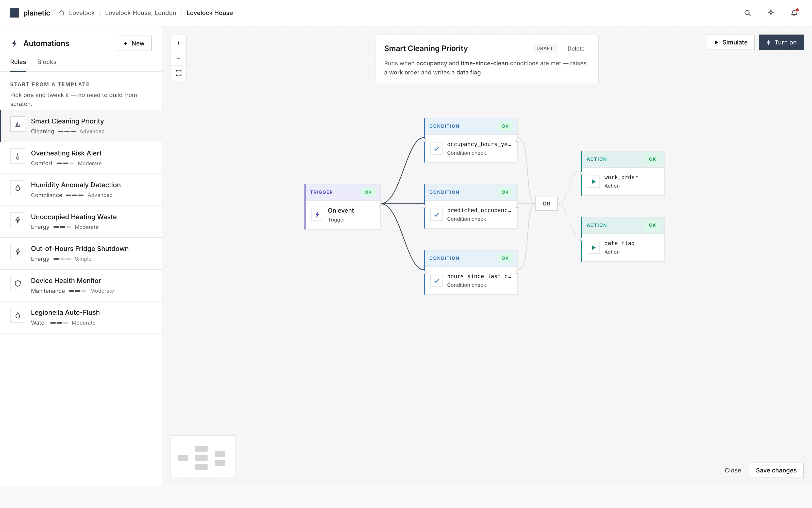Click play icon on data_flag action
The width and height of the screenshot is (812, 508).
(x=594, y=248)
